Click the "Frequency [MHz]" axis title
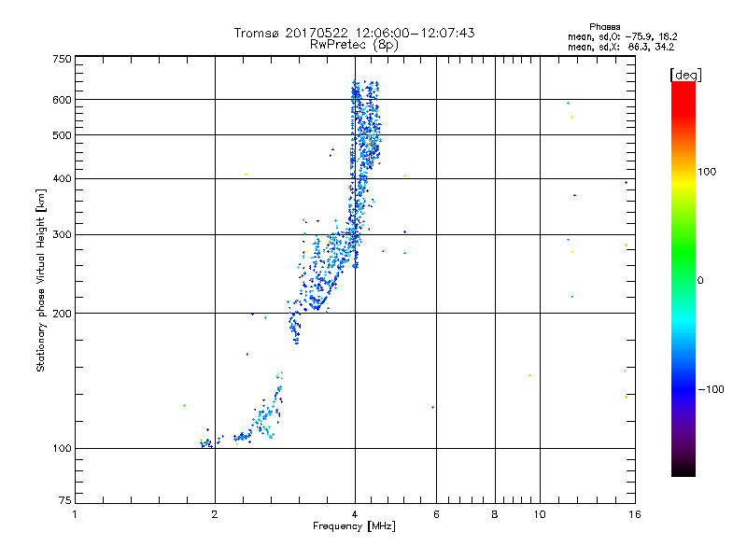 [354, 526]
